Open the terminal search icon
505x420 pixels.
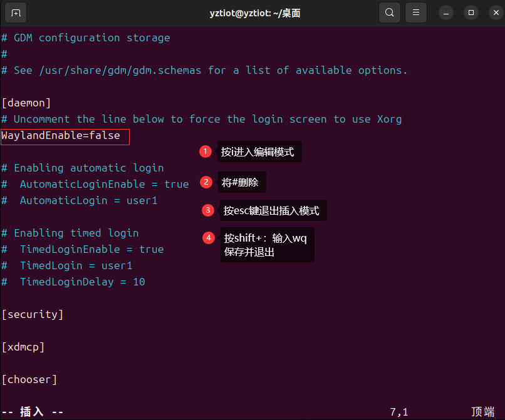(389, 13)
